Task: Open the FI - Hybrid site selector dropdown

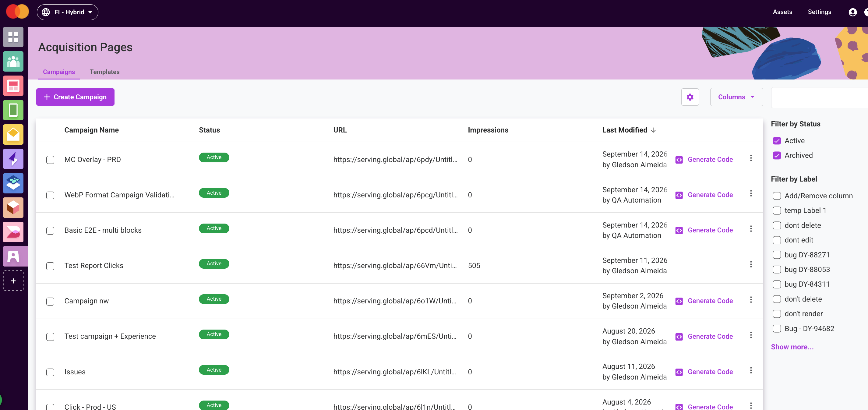Action: (x=67, y=12)
